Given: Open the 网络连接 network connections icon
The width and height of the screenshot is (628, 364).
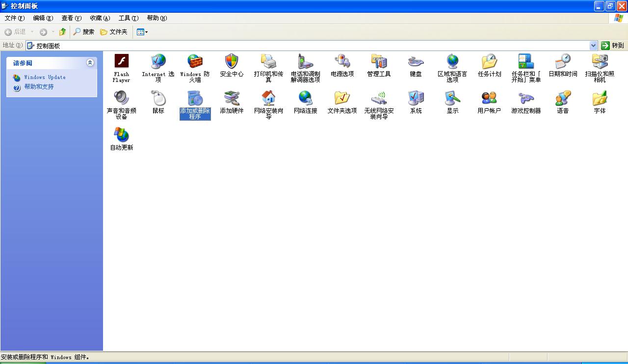Looking at the screenshot, I should 305,99.
